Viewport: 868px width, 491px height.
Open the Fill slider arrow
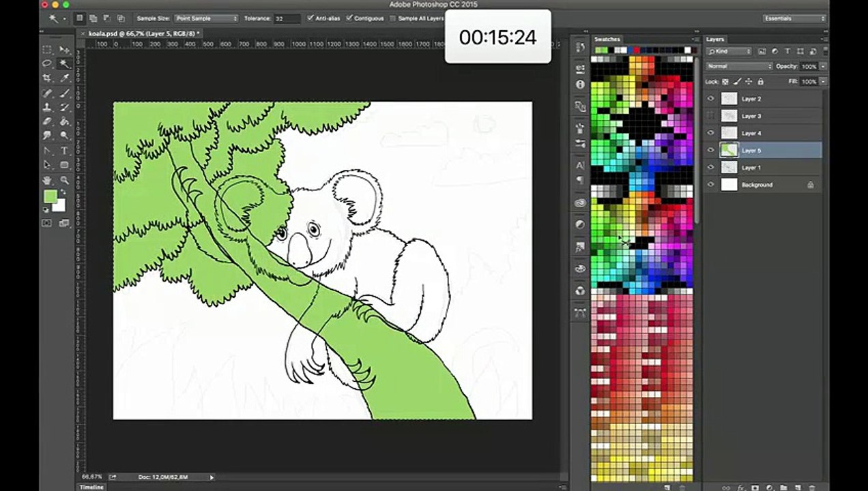click(x=823, y=81)
